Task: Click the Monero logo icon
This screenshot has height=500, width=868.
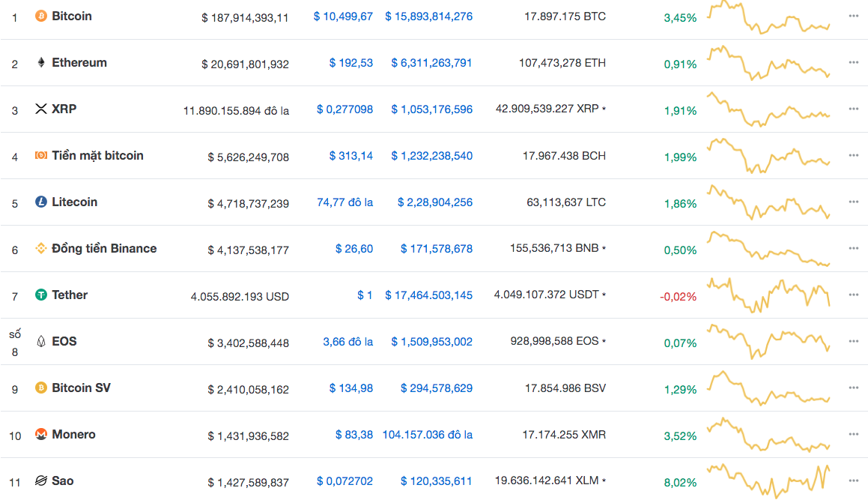Action: pos(41,435)
